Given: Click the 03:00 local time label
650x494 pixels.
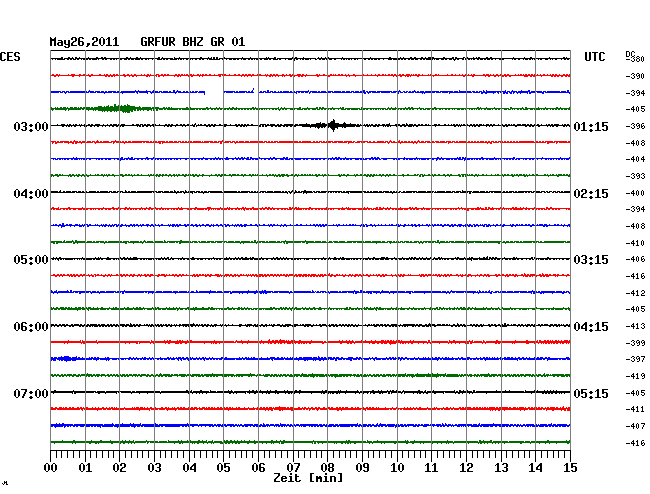Looking at the screenshot, I should tap(31, 126).
